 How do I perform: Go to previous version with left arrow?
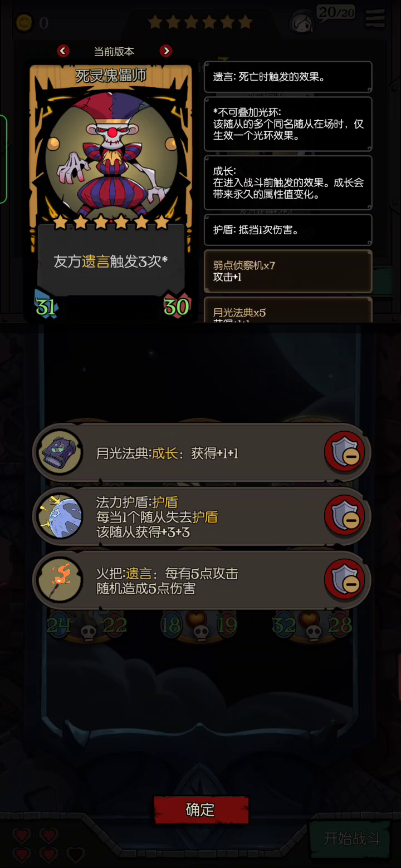[63, 51]
